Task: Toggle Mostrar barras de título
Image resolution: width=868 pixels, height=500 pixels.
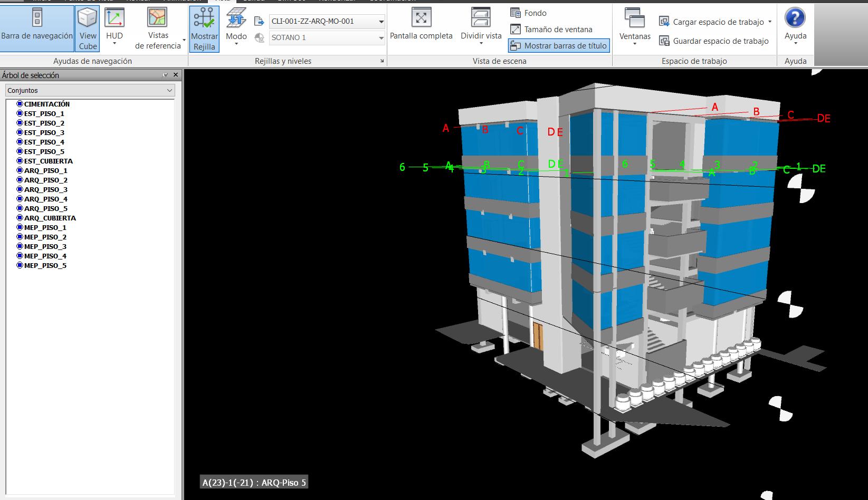Action: pyautogui.click(x=559, y=46)
